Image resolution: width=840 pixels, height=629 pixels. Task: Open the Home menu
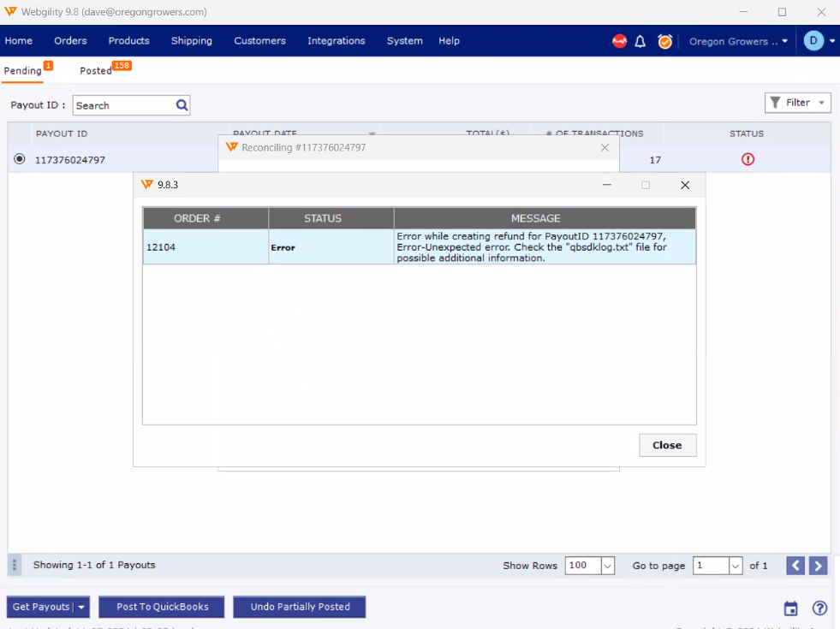19,41
